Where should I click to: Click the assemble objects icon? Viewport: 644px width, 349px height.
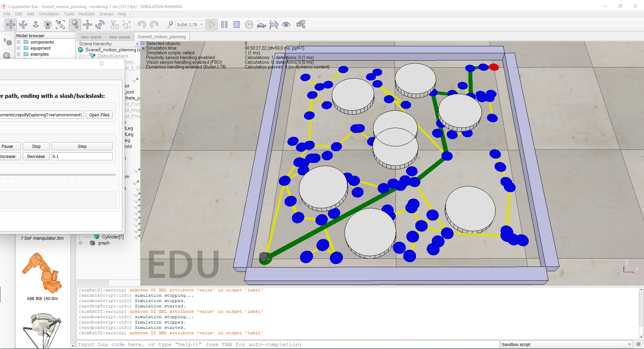[x=114, y=24]
